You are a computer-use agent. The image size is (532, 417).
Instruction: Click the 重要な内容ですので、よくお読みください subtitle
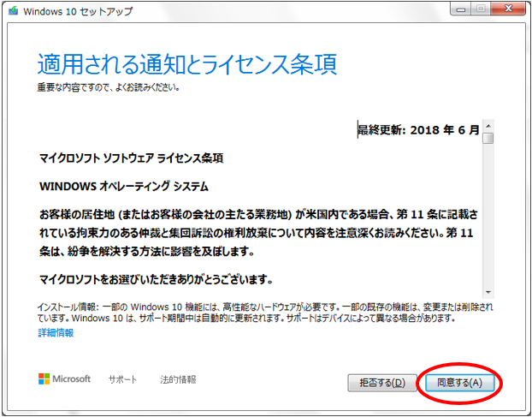(x=109, y=87)
